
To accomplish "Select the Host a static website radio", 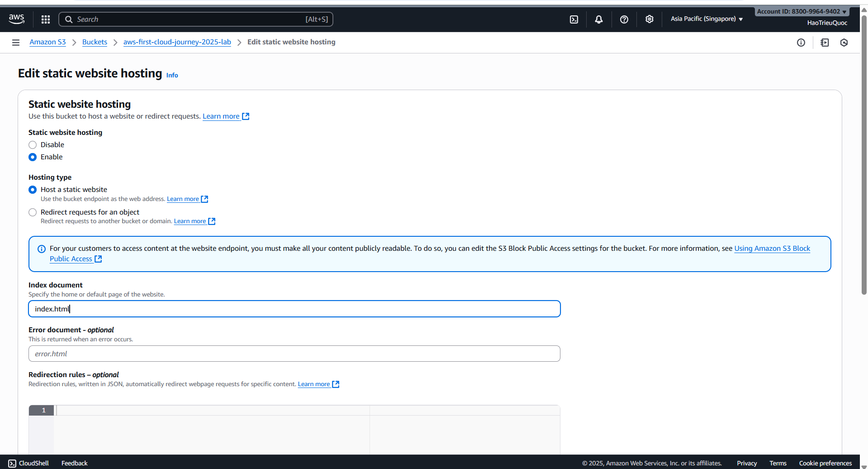I will click(32, 189).
